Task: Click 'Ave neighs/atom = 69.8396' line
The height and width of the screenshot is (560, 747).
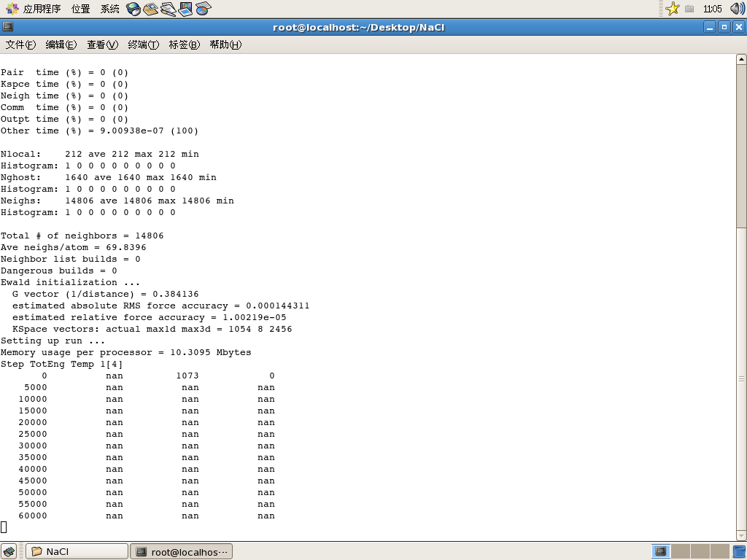Action: (74, 248)
